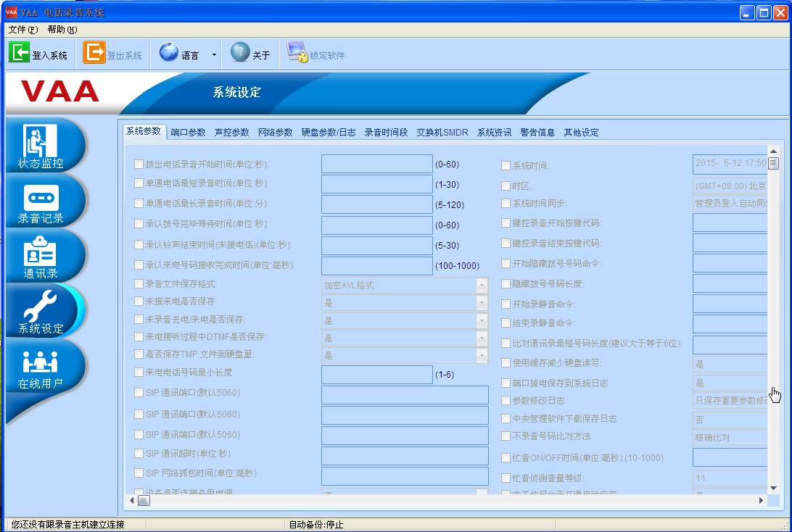Screen dimensions: 792x532
Task: Enable the 系统时间 checkbox
Action: tap(506, 165)
